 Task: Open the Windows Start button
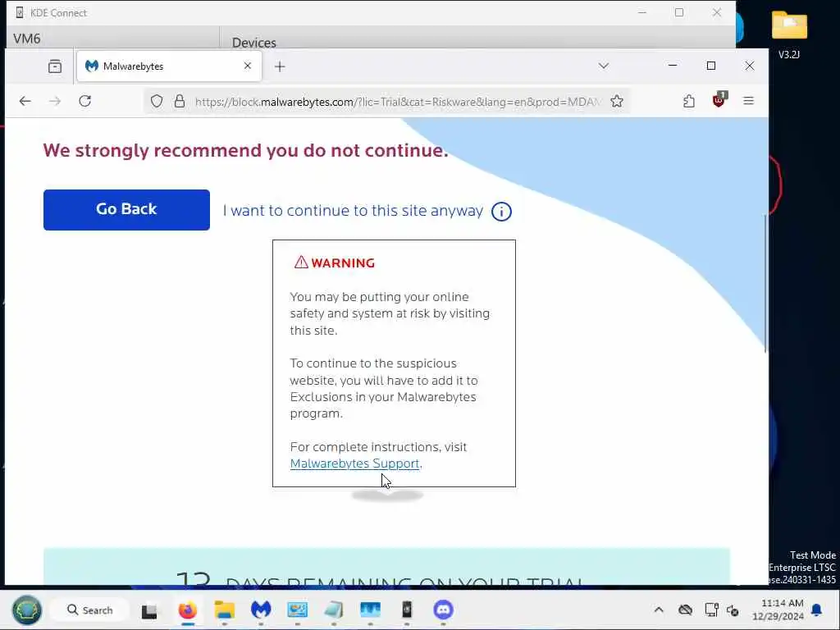coord(27,609)
